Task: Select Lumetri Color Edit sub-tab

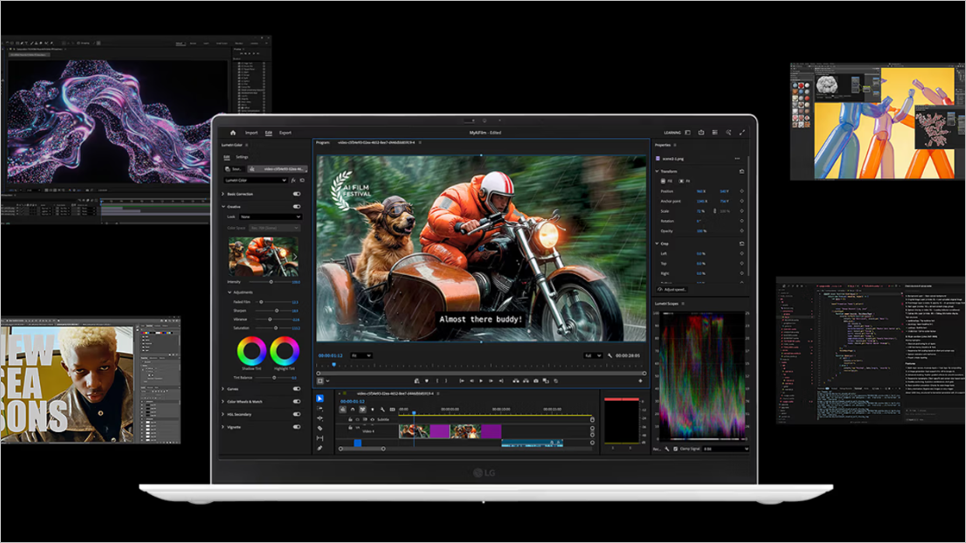Action: click(x=227, y=157)
